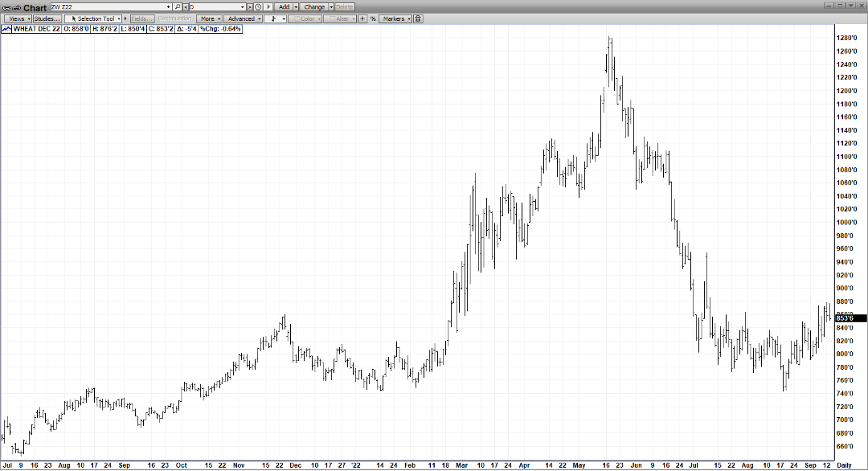Click the C: 853'2 close value
Viewport: 868px width, 471px height.
[x=161, y=29]
